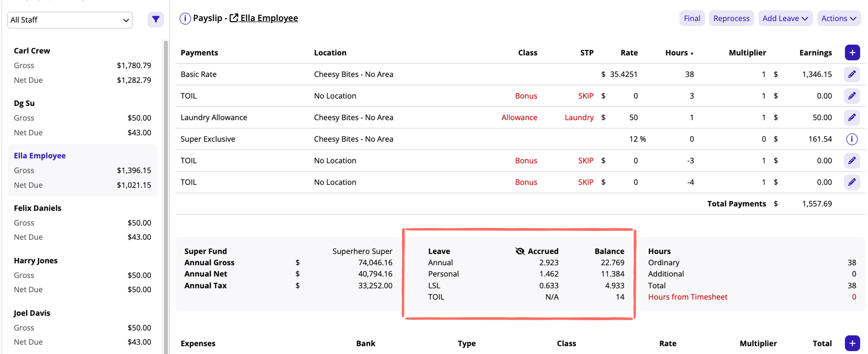Click the Annual Tax value 33,252.00
Image resolution: width=868 pixels, height=354 pixels.
(x=375, y=285)
